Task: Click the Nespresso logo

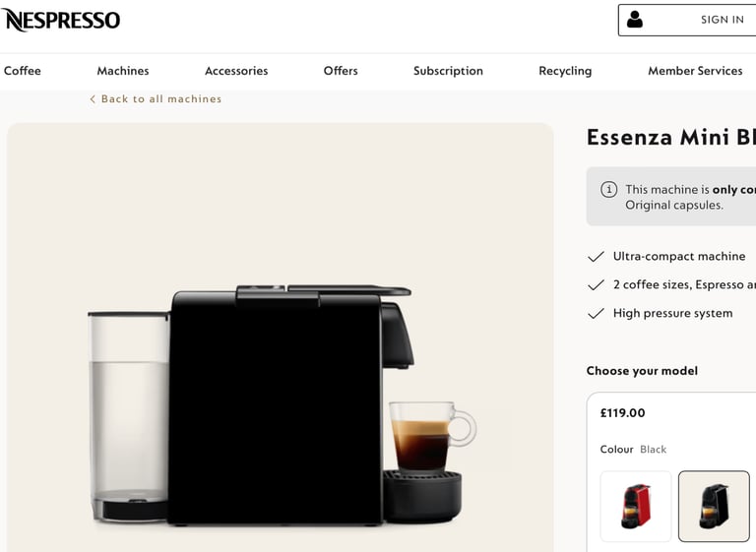Action: point(61,20)
